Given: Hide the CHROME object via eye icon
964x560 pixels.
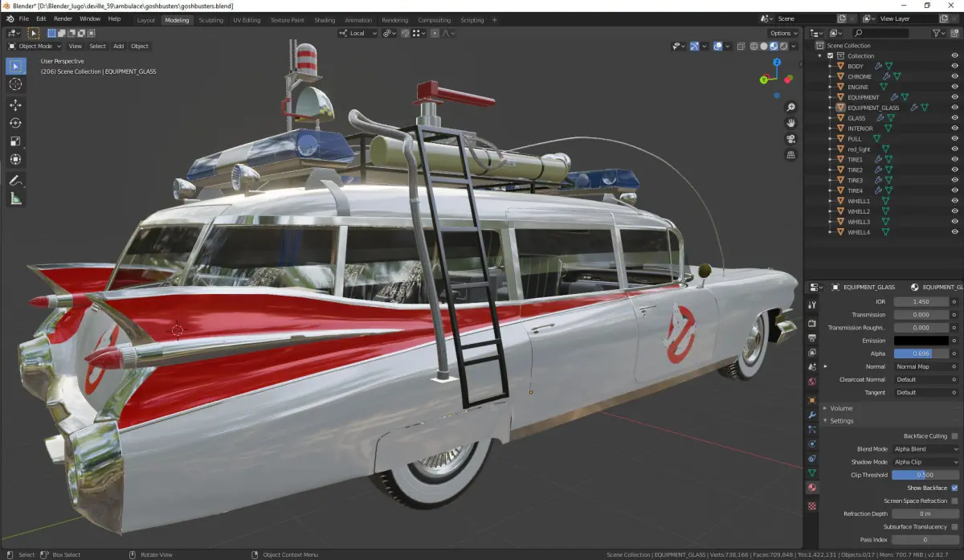Looking at the screenshot, I should pyautogui.click(x=954, y=77).
